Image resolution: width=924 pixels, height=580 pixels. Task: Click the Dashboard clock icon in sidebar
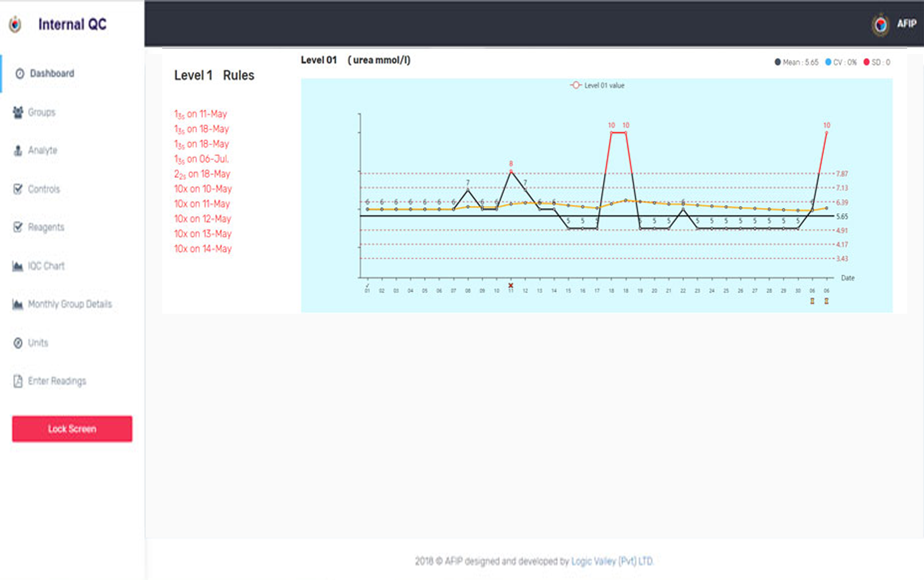pos(20,74)
